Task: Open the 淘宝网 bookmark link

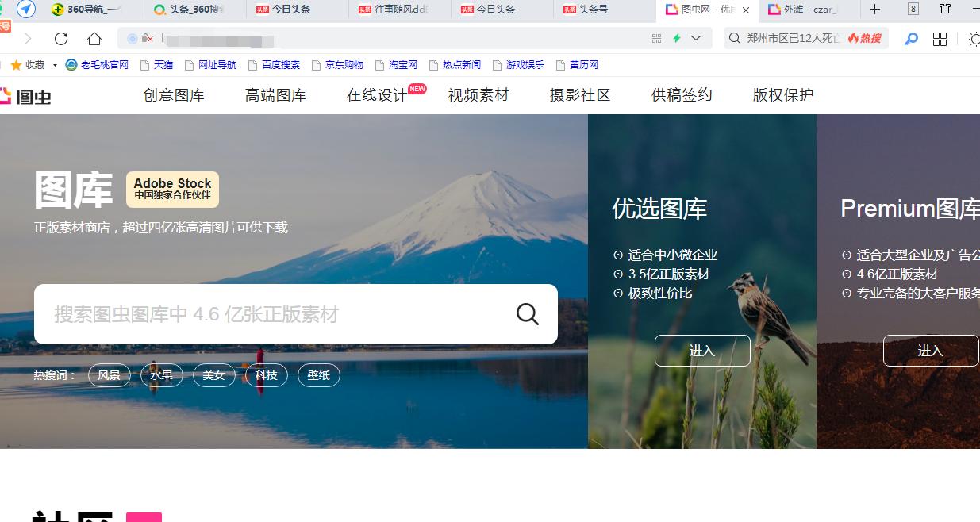Action: pyautogui.click(x=401, y=64)
